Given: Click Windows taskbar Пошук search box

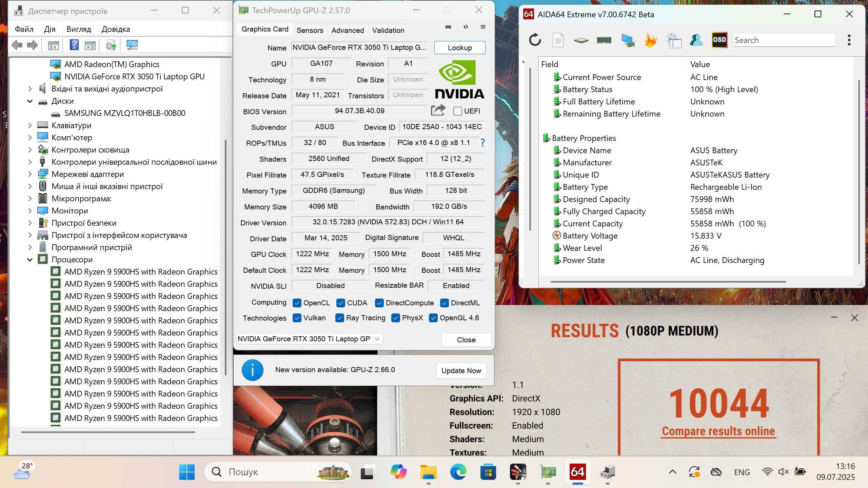Looking at the screenshot, I should coord(278,472).
